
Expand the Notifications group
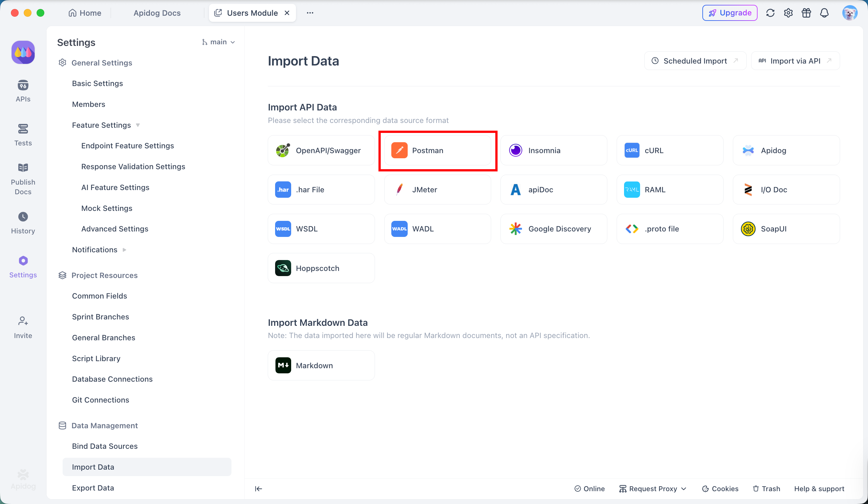click(124, 250)
